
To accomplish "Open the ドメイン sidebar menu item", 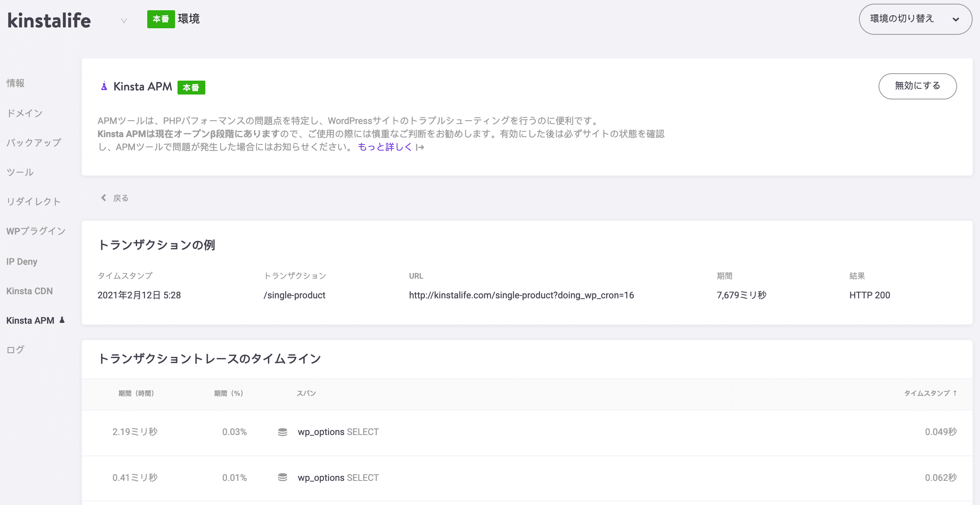I will [25, 113].
